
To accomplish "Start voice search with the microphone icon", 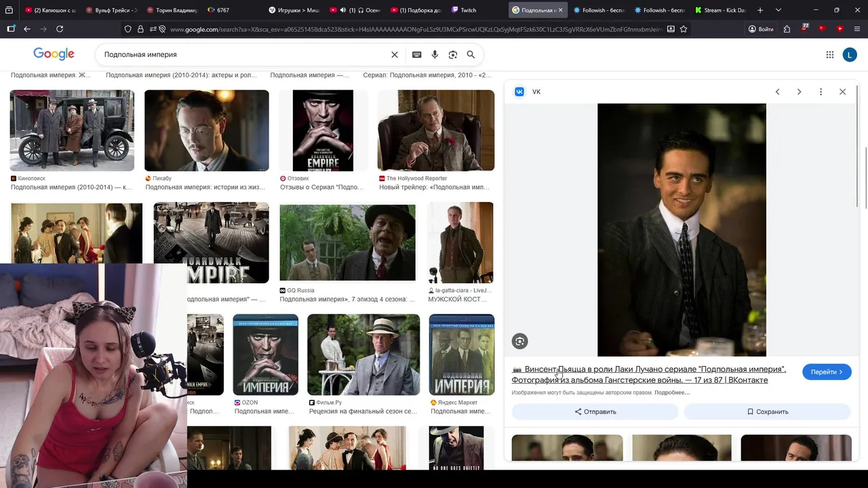I will point(435,55).
